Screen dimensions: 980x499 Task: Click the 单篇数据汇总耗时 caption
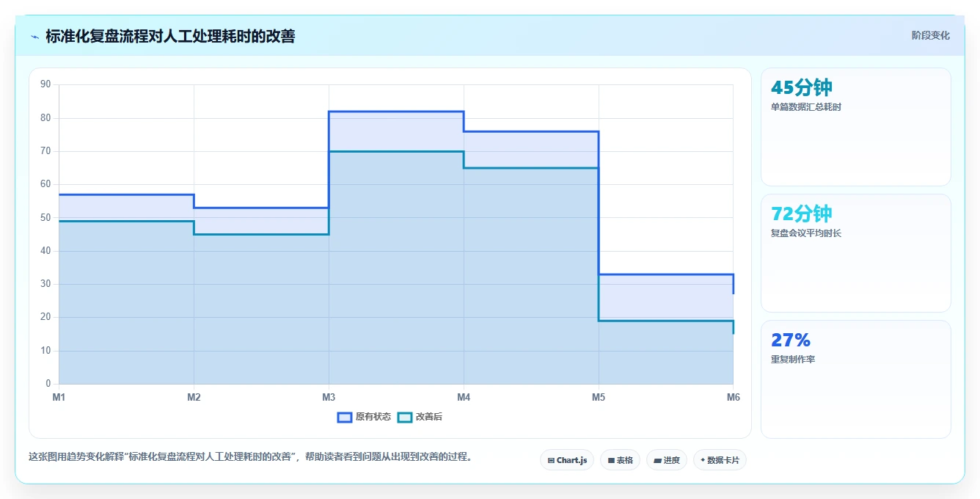(805, 107)
